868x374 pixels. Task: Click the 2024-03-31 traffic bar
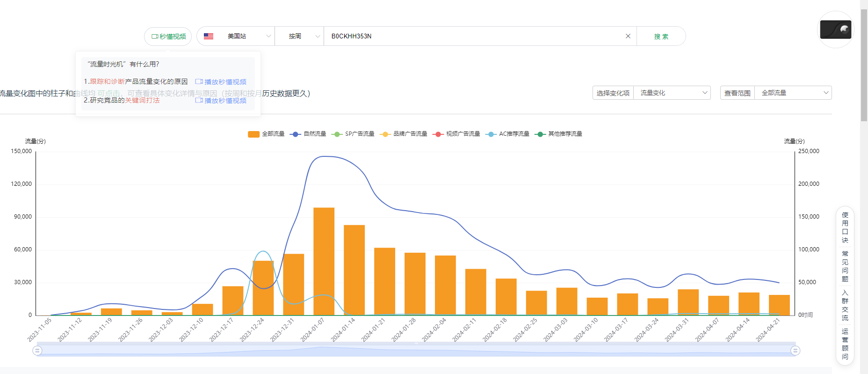tap(688, 302)
